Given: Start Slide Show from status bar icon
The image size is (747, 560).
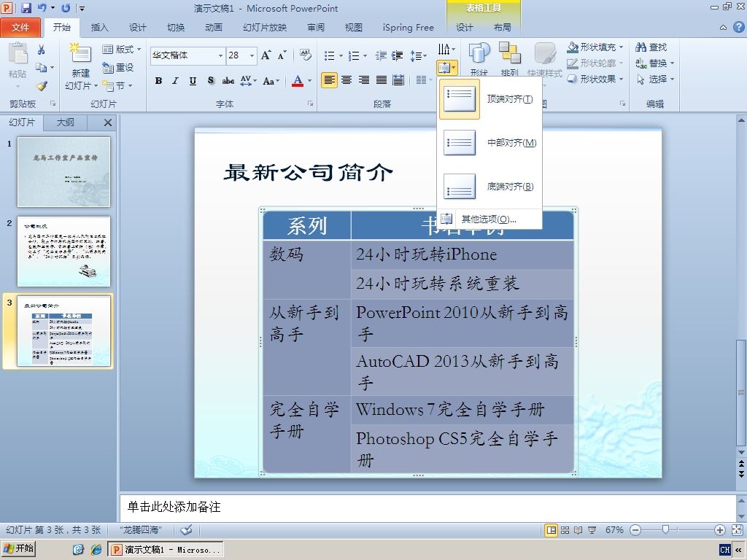Looking at the screenshot, I should [x=592, y=530].
